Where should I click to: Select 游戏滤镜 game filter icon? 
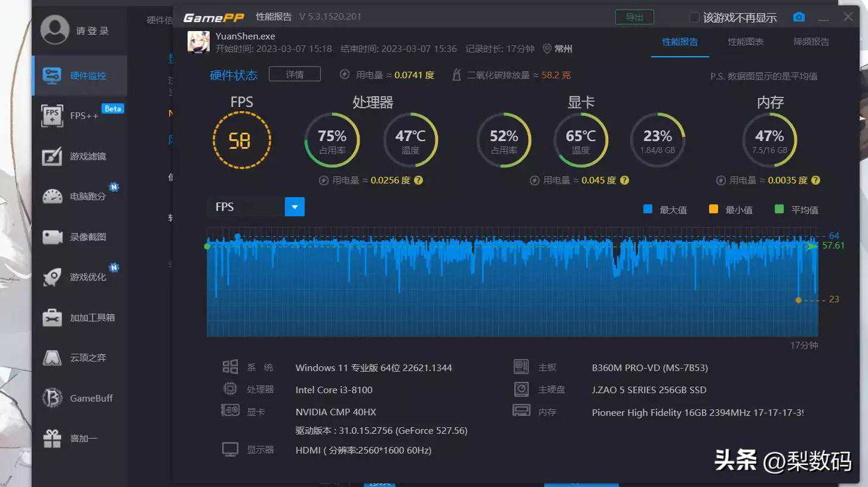53,157
